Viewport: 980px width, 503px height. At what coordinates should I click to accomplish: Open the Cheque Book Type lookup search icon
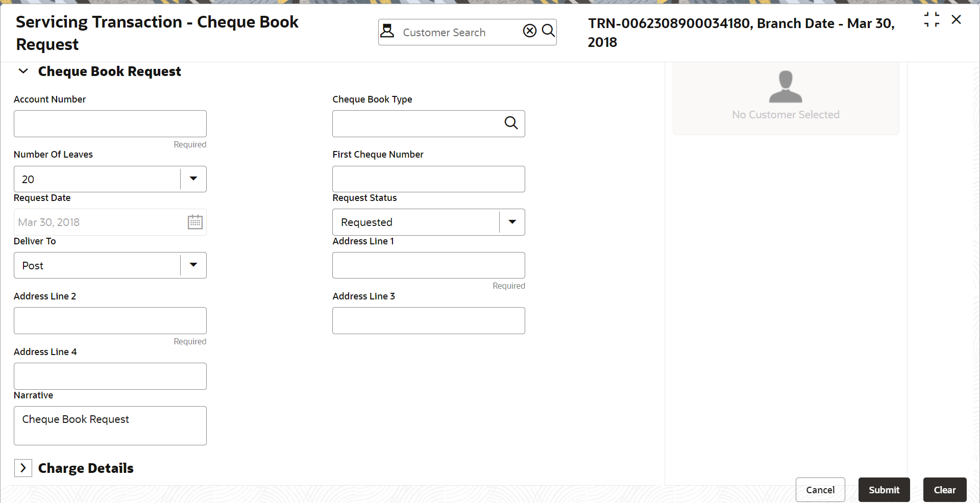click(511, 123)
